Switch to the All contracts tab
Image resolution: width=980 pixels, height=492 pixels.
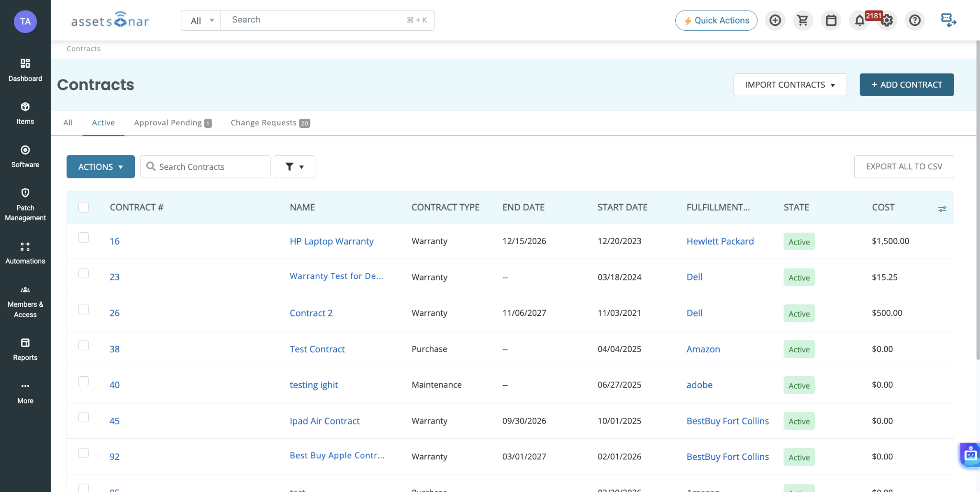pyautogui.click(x=68, y=123)
